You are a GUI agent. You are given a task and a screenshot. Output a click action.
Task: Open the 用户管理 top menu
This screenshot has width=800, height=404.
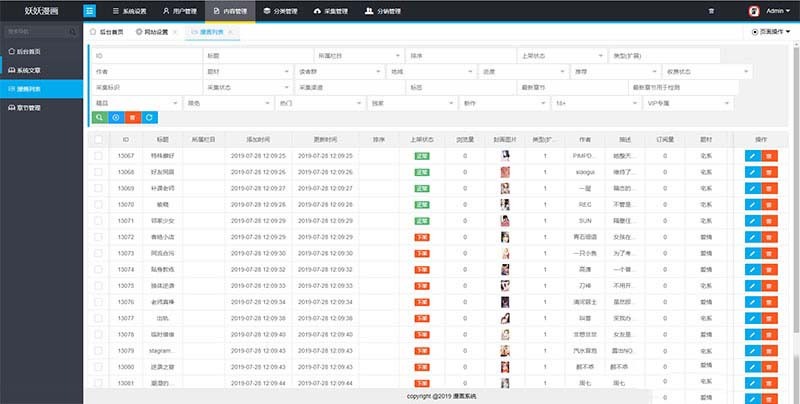click(x=178, y=11)
